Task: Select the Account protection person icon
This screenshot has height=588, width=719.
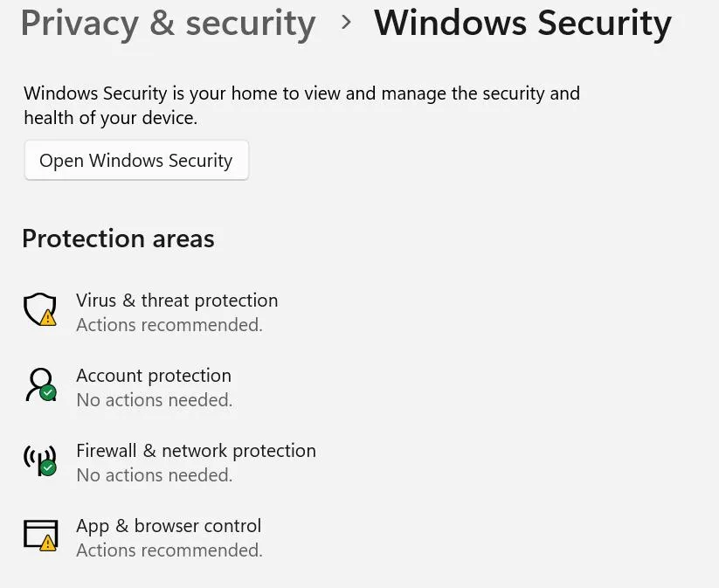Action: (x=38, y=382)
